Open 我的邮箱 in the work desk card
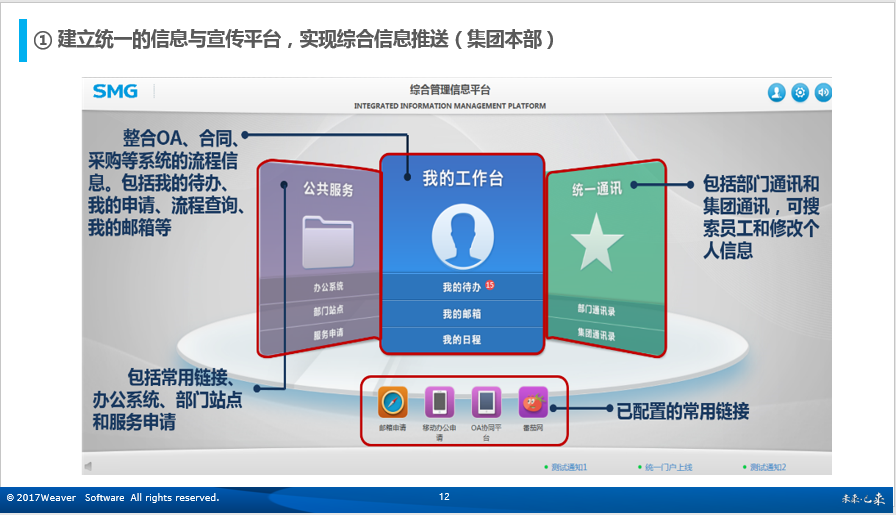896x515 pixels. [462, 314]
